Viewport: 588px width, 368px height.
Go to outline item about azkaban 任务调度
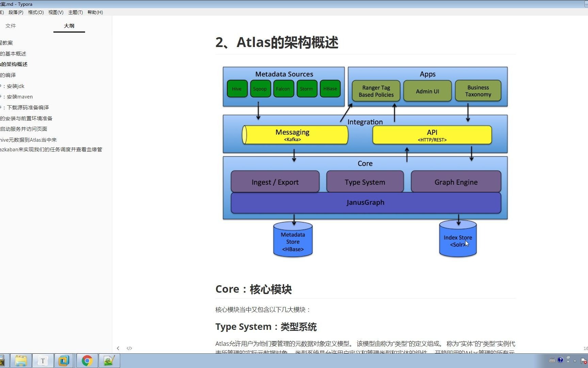51,149
